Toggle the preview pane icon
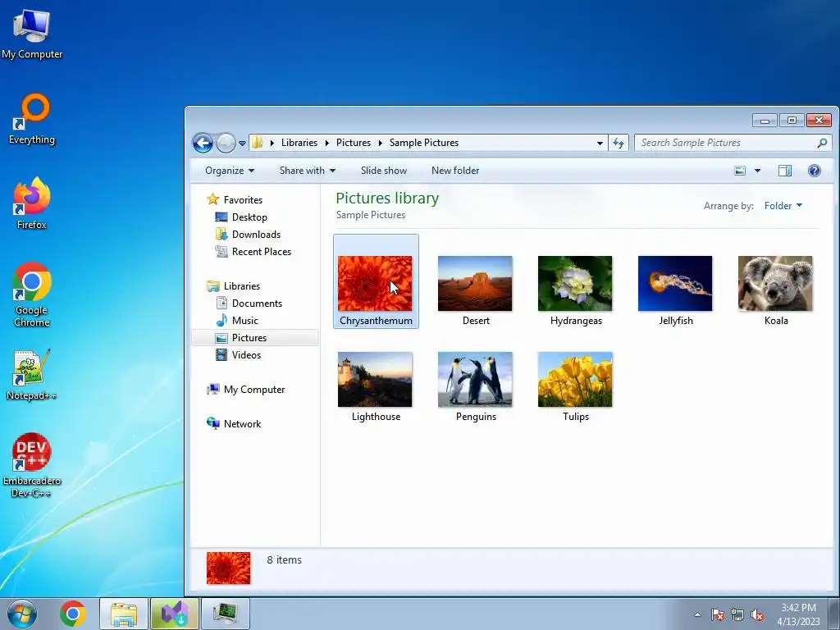 [x=784, y=171]
